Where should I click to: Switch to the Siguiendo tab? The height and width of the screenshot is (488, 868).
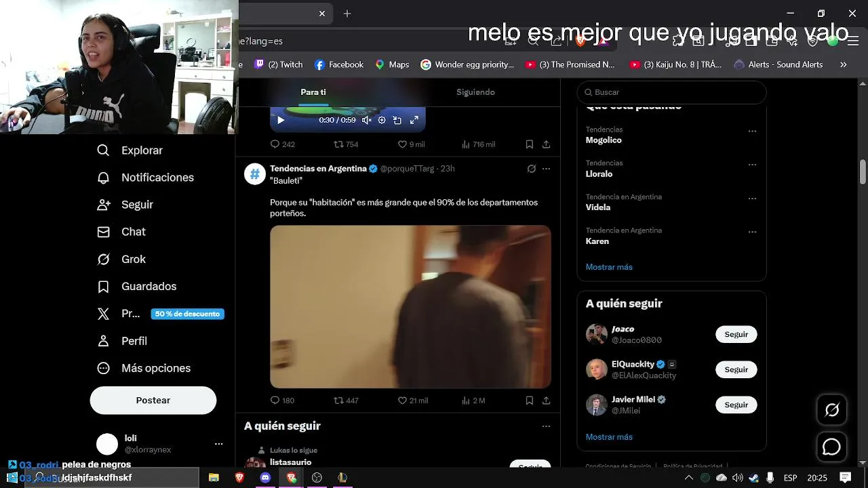click(475, 92)
